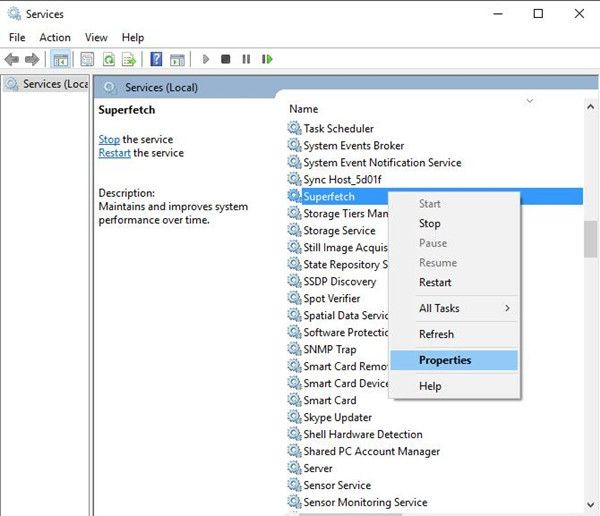
Task: Open the View menu
Action: click(96, 37)
